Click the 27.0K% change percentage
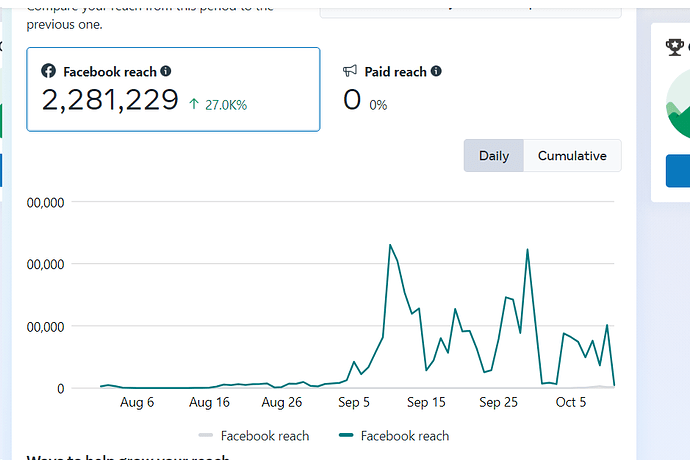 [x=226, y=105]
